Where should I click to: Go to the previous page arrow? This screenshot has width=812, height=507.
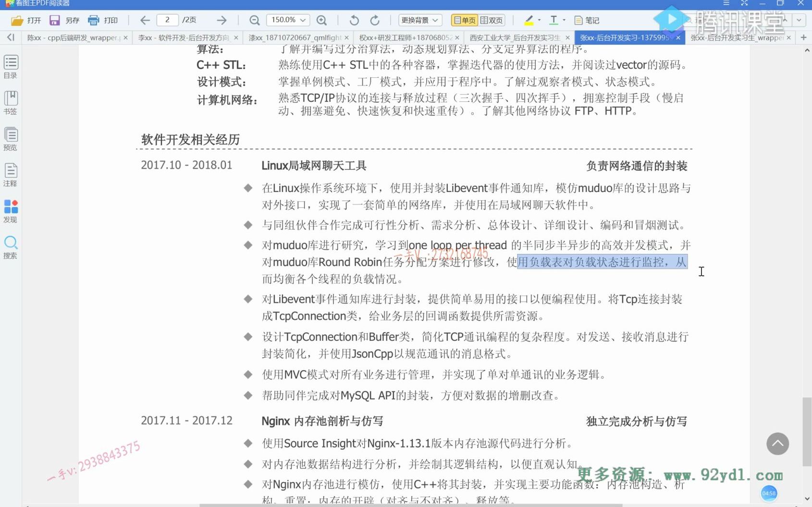145,20
